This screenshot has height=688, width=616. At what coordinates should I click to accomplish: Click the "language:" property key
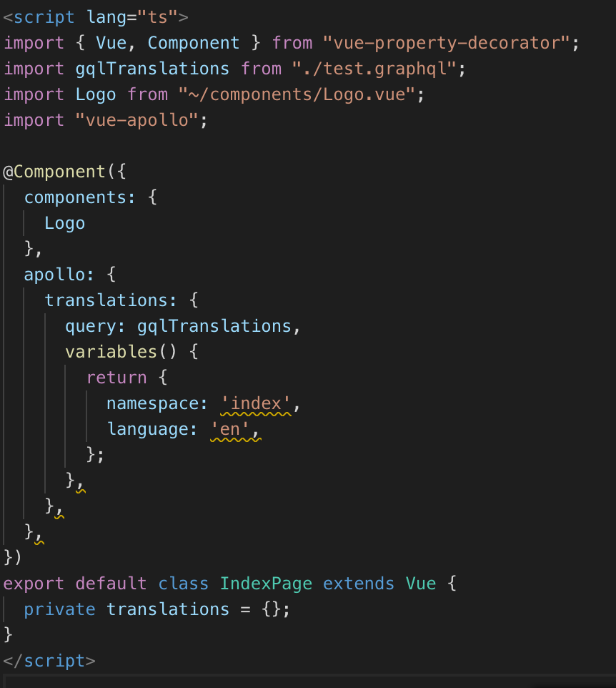152,429
